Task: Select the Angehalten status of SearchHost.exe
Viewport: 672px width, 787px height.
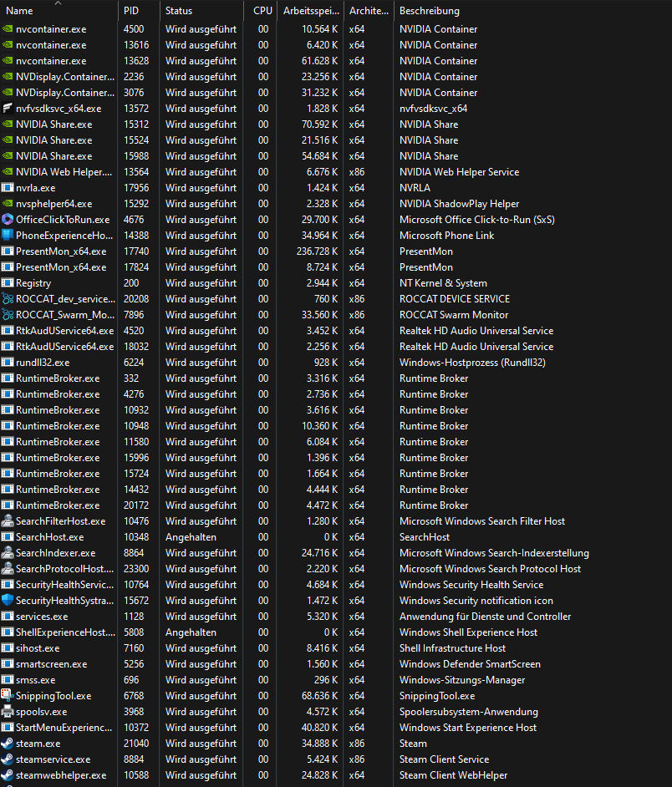Action: click(x=191, y=537)
